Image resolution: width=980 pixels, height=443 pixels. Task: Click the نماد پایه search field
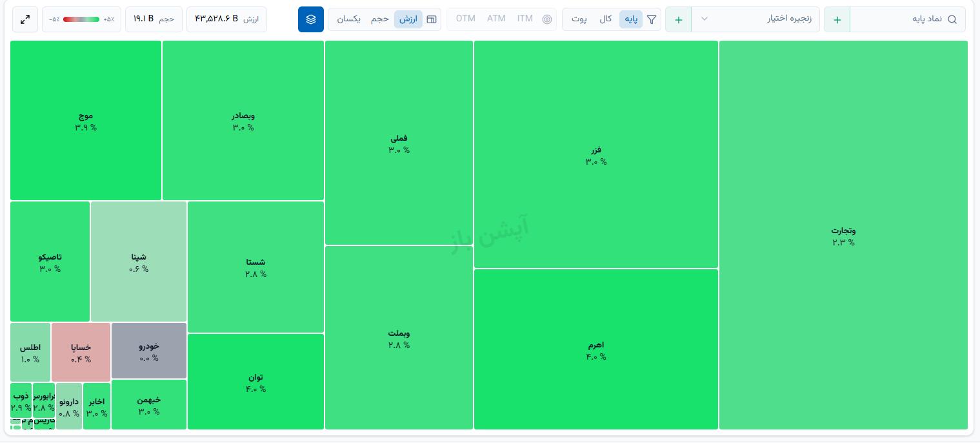coord(908,19)
